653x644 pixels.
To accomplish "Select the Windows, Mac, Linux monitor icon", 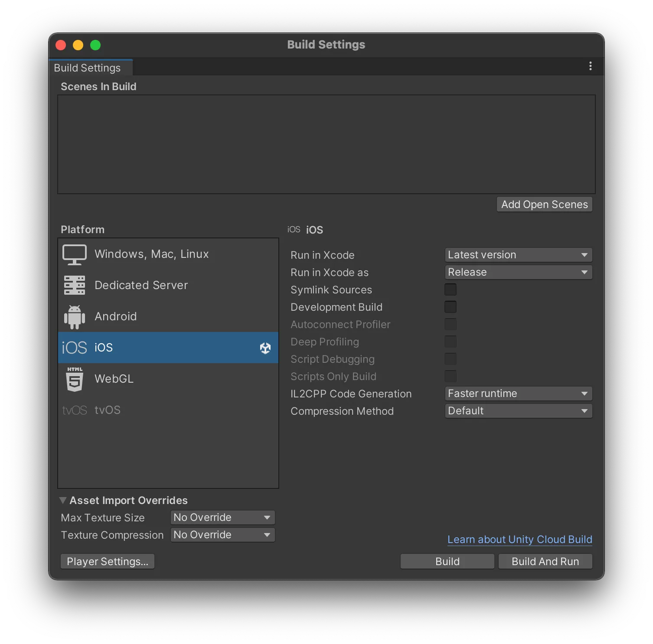I will tap(75, 254).
